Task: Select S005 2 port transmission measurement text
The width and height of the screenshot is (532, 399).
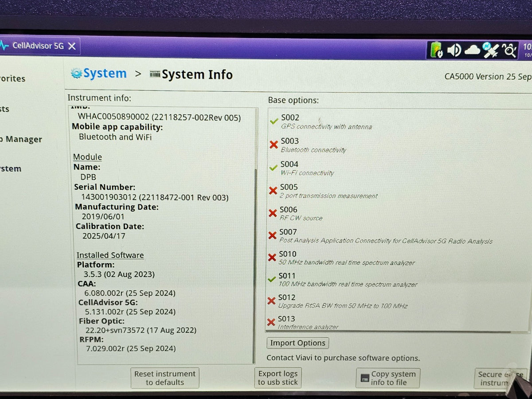Action: (329, 191)
